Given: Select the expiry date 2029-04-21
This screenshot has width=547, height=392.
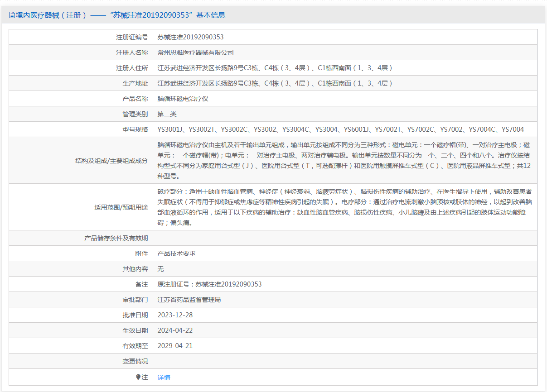Looking at the screenshot, I should click(175, 346).
